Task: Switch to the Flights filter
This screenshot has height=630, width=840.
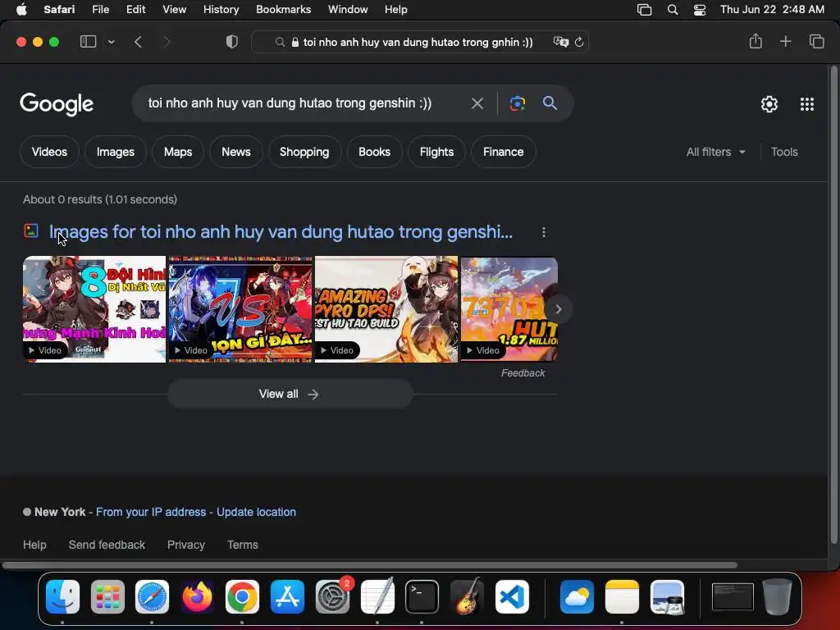Action: [x=436, y=152]
